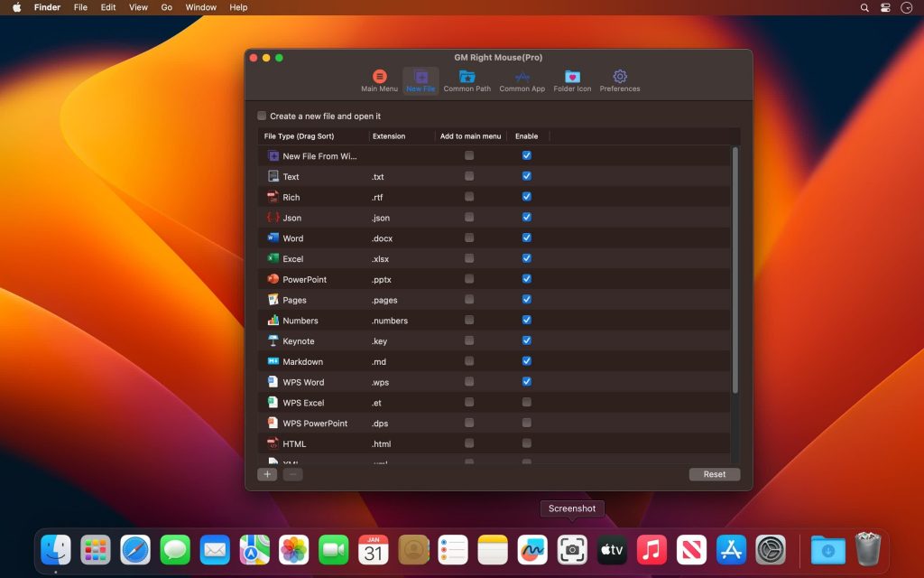This screenshot has width=924, height=578.
Task: Click the Reset button
Action: pos(714,473)
